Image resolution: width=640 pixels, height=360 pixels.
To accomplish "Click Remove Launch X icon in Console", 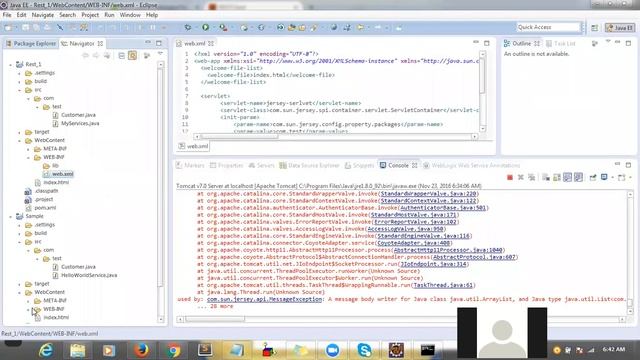I will point(520,177).
